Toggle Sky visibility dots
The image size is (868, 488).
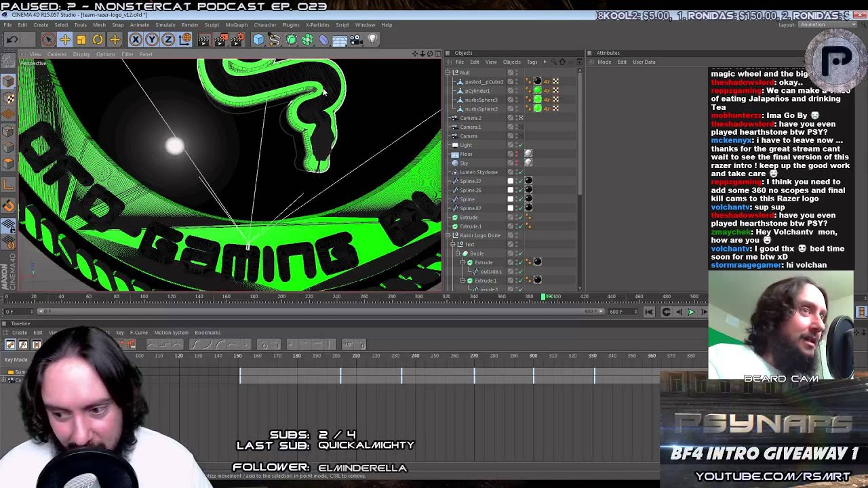[x=517, y=163]
